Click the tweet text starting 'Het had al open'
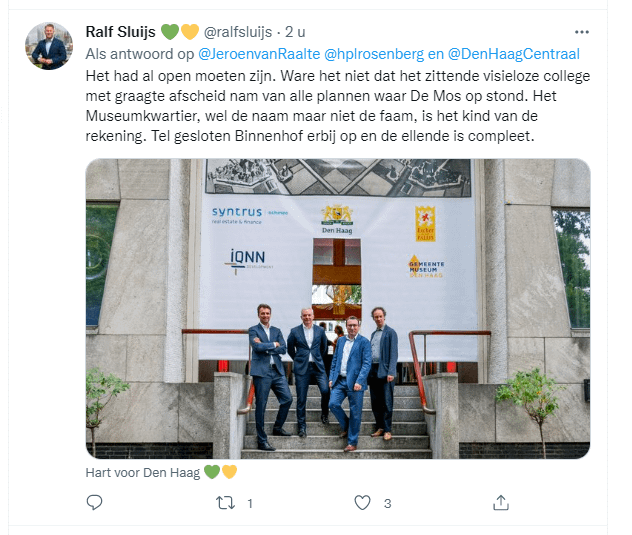The image size is (632, 535). [338, 106]
